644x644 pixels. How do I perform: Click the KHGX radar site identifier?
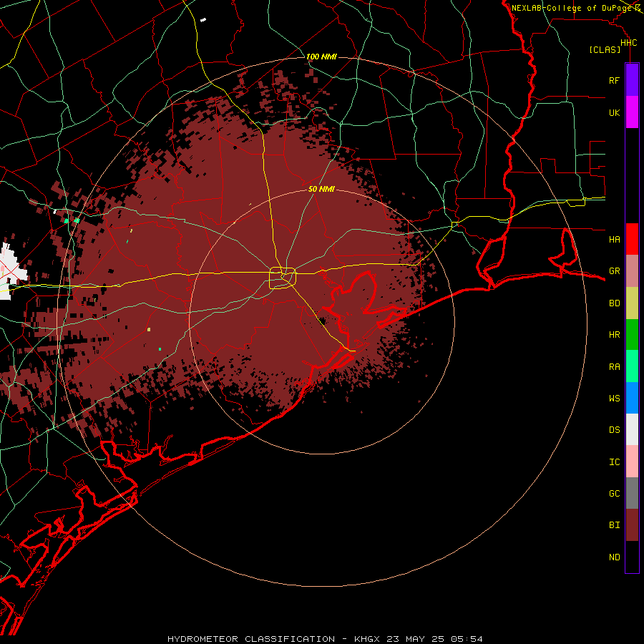click(x=367, y=639)
